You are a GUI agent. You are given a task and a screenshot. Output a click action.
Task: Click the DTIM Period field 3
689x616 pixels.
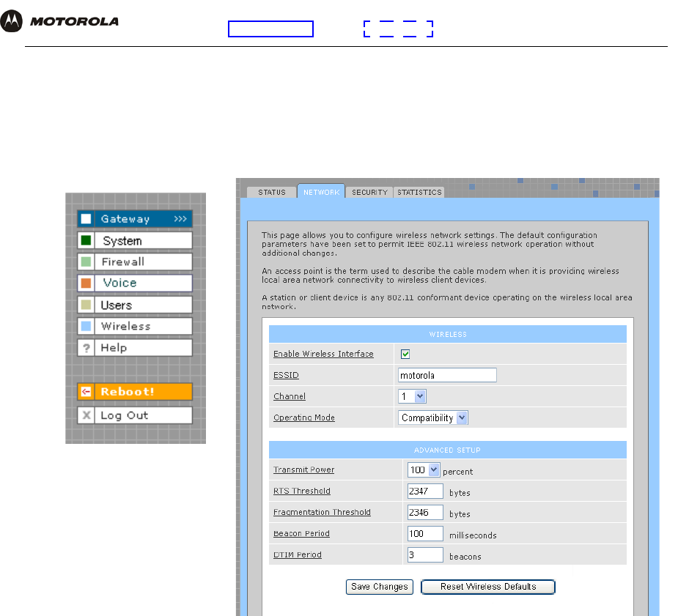pos(425,554)
